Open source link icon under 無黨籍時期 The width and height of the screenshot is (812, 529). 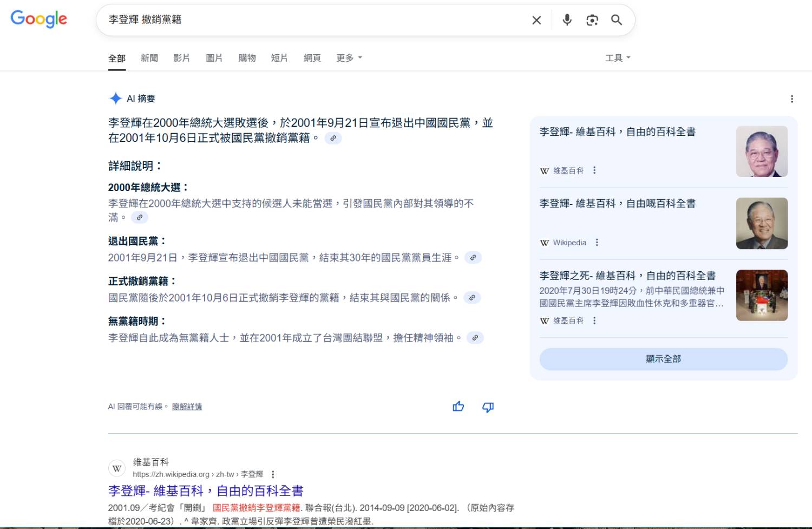[475, 338]
